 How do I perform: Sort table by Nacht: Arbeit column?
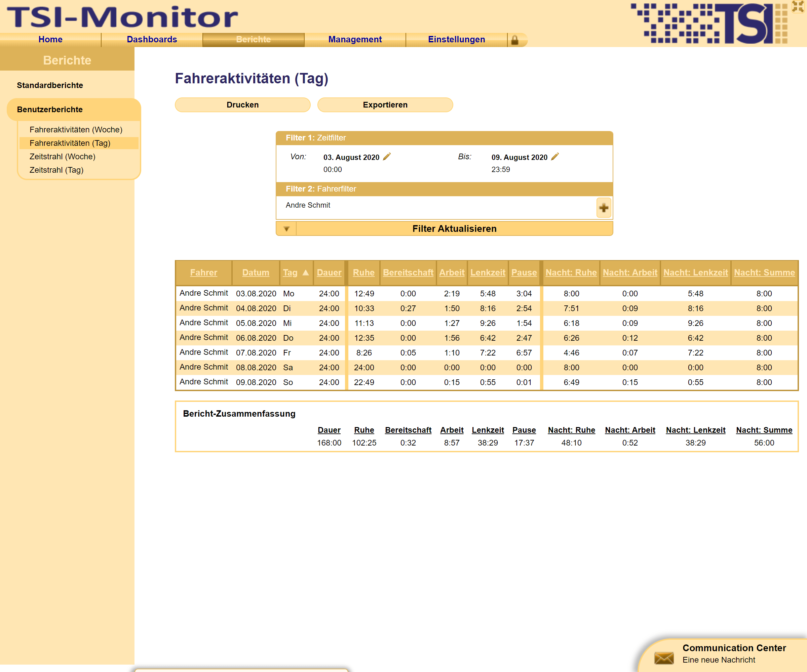[x=630, y=272]
